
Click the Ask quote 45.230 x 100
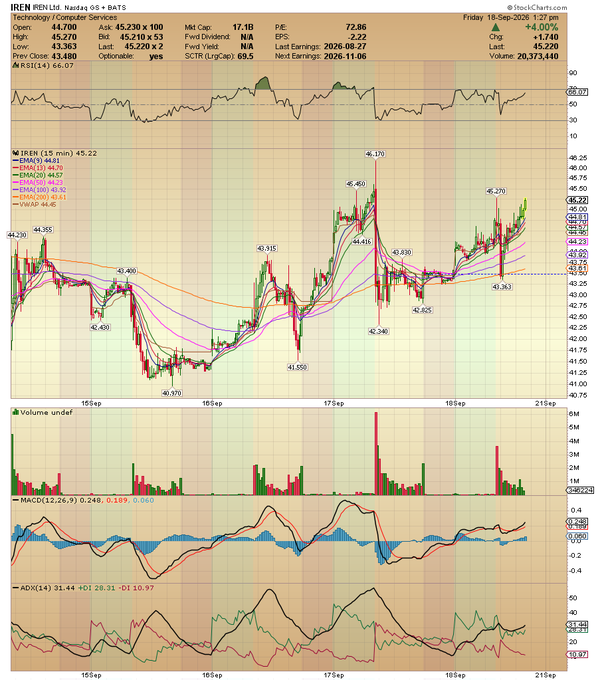tap(139, 27)
